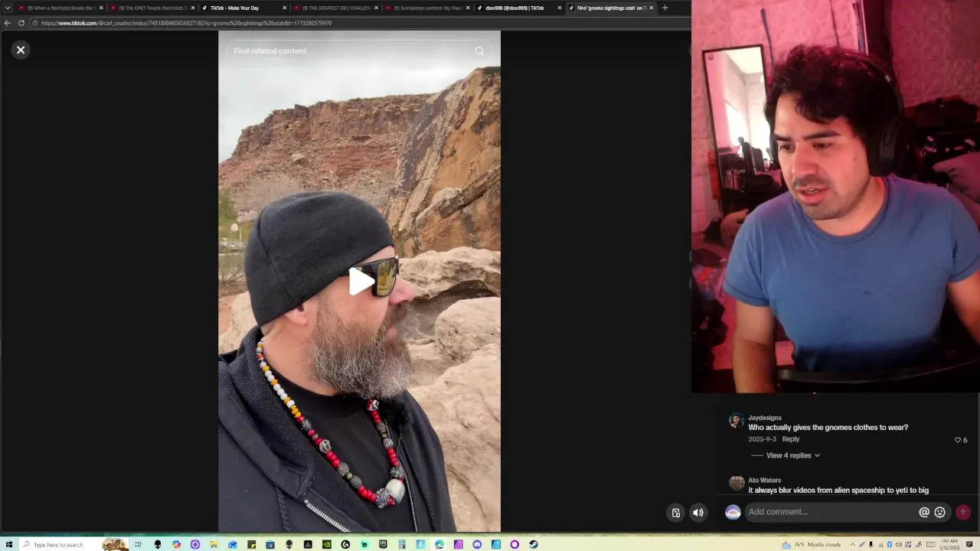This screenshot has width=980, height=551.
Task: Go back with the browser back arrow
Action: click(7, 23)
